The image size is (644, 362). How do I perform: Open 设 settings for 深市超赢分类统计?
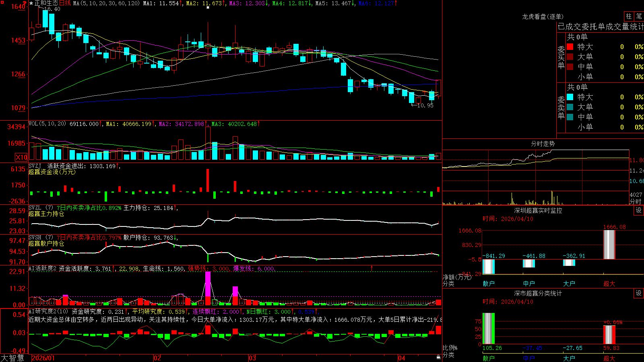coord(639,293)
